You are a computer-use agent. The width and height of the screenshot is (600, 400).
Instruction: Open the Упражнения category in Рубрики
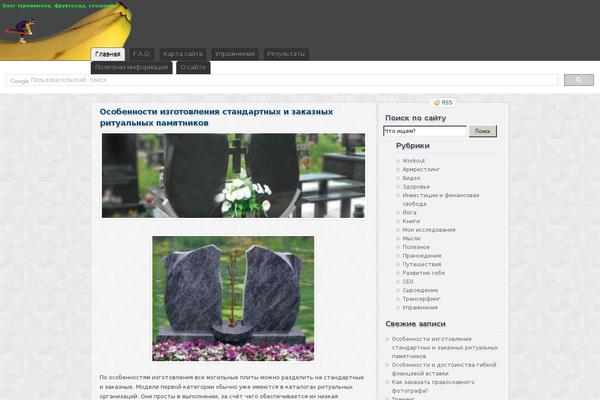pyautogui.click(x=420, y=307)
